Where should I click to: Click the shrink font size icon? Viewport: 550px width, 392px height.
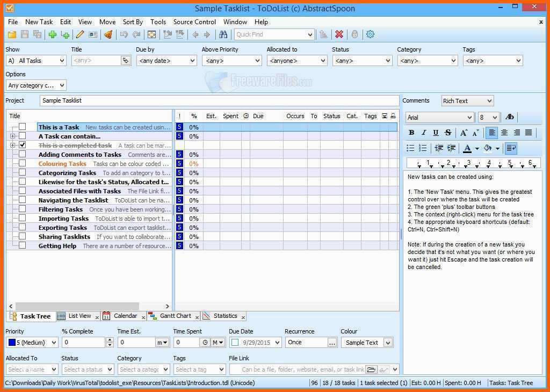coord(476,133)
